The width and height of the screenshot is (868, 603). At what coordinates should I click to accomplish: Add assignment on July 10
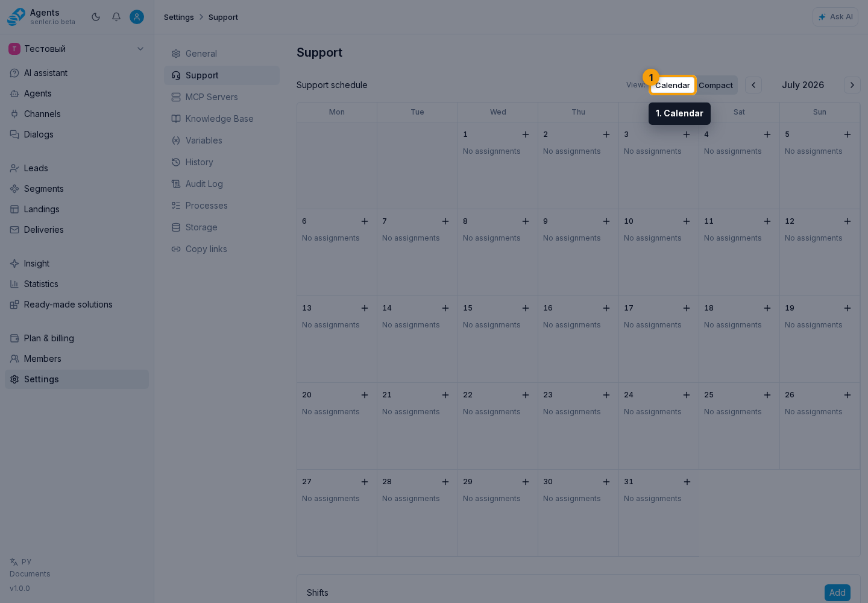coord(687,221)
